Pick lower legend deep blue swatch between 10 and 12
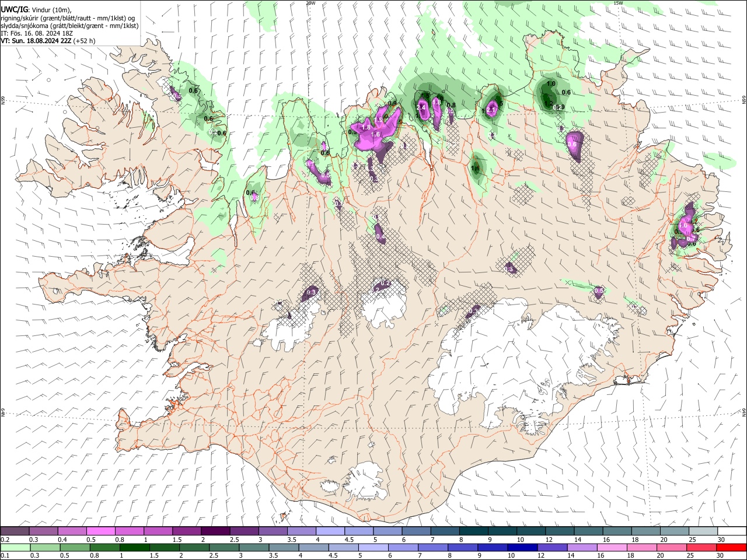Viewport: 747px width, 560px height. pos(522,547)
